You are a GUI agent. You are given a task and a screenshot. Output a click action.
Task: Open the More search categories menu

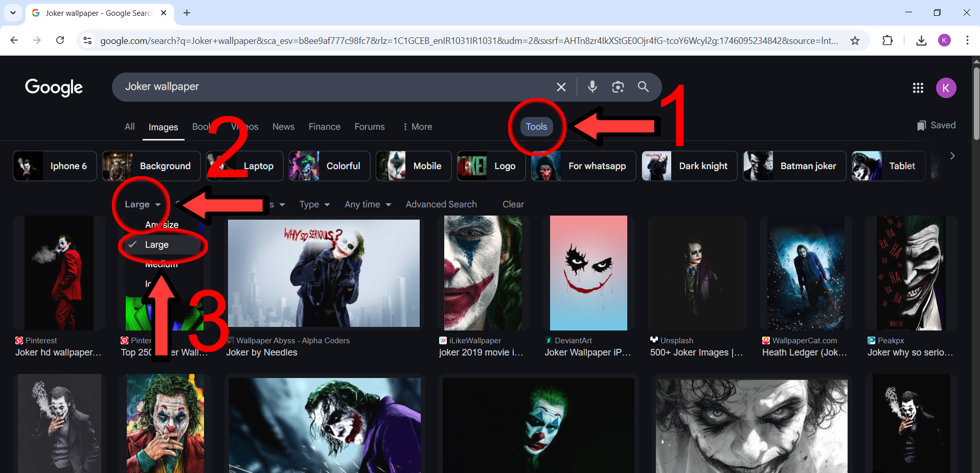point(417,127)
